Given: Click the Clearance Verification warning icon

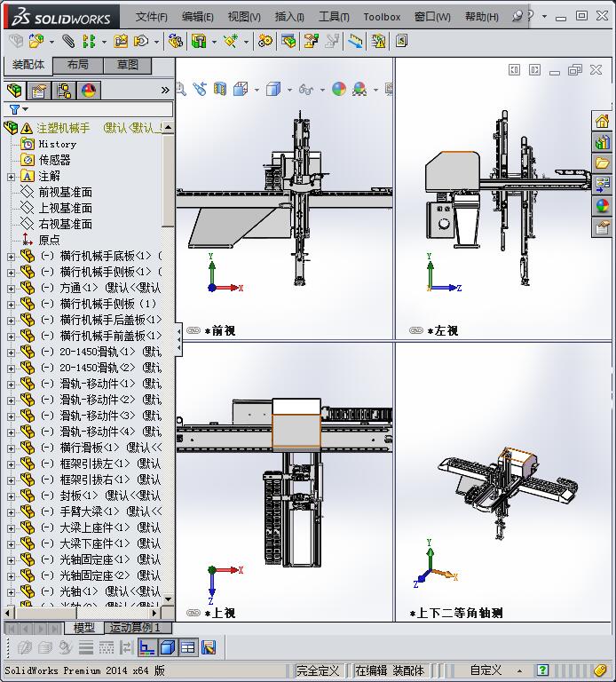Looking at the screenshot, I should click(x=378, y=42).
